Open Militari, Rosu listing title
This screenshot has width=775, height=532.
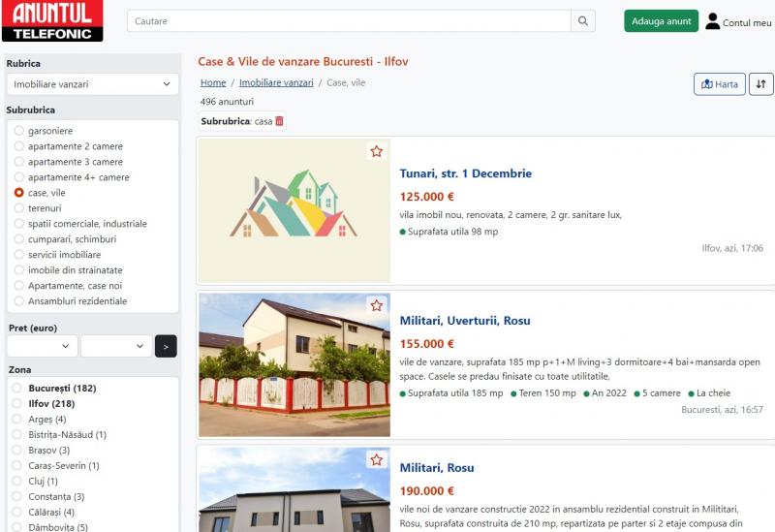coord(437,468)
